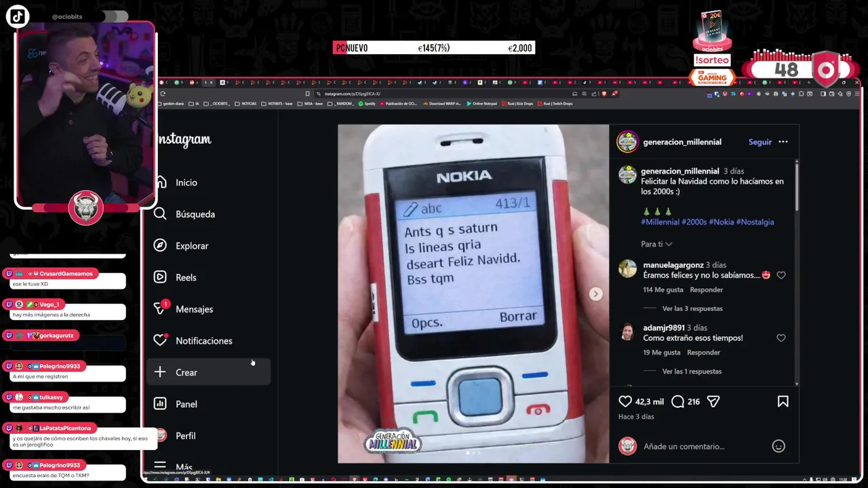Like the post with heart icon
This screenshot has width=868, height=488.
point(625,402)
